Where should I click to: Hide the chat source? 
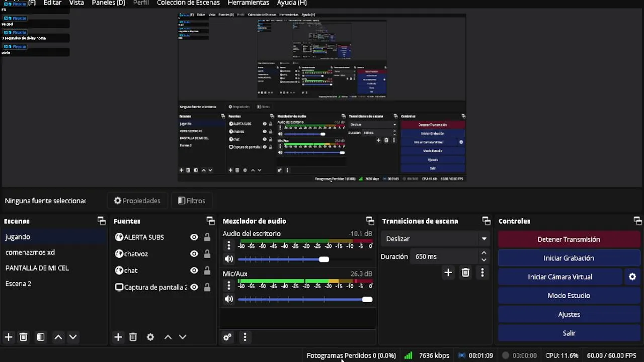[x=194, y=270]
